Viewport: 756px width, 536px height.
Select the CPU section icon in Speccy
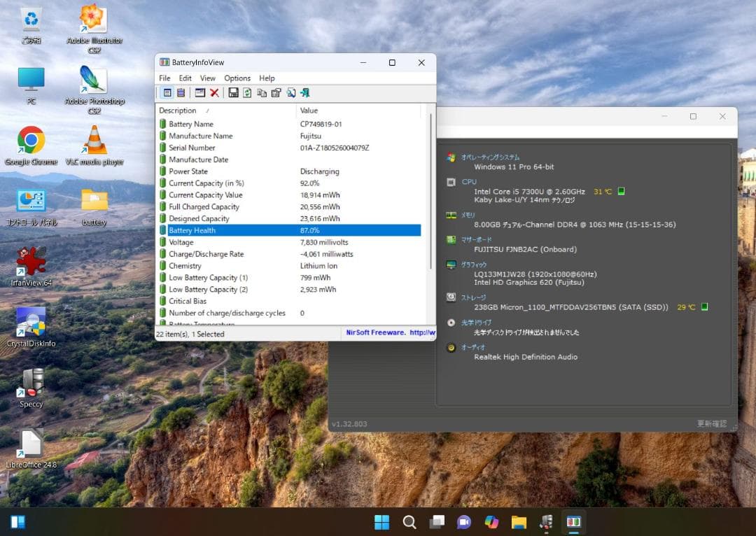click(x=451, y=182)
